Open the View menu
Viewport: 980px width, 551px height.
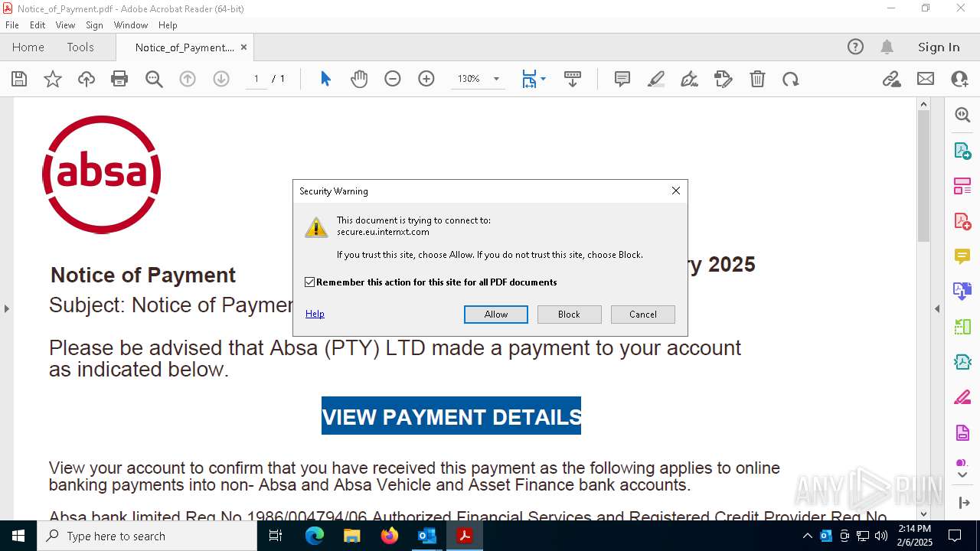[x=65, y=25]
